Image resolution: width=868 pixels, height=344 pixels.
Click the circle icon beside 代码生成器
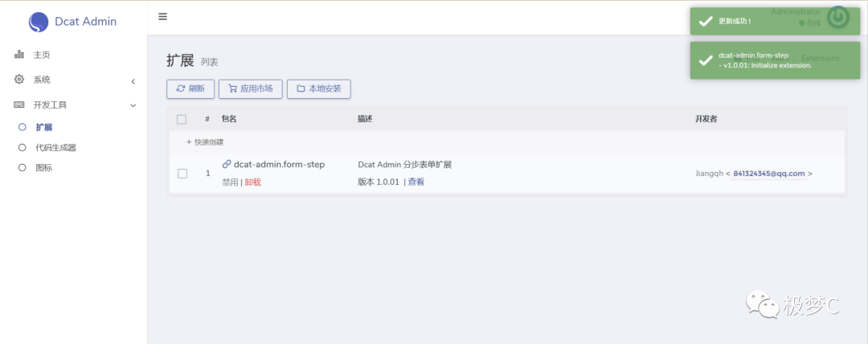(23, 147)
